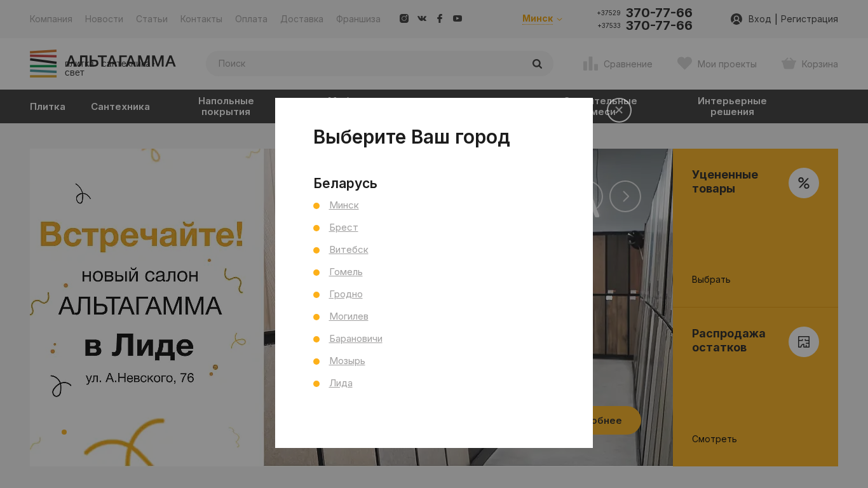Open the Сравнение comparison link
Viewport: 868px width, 488px height.
coord(628,64)
